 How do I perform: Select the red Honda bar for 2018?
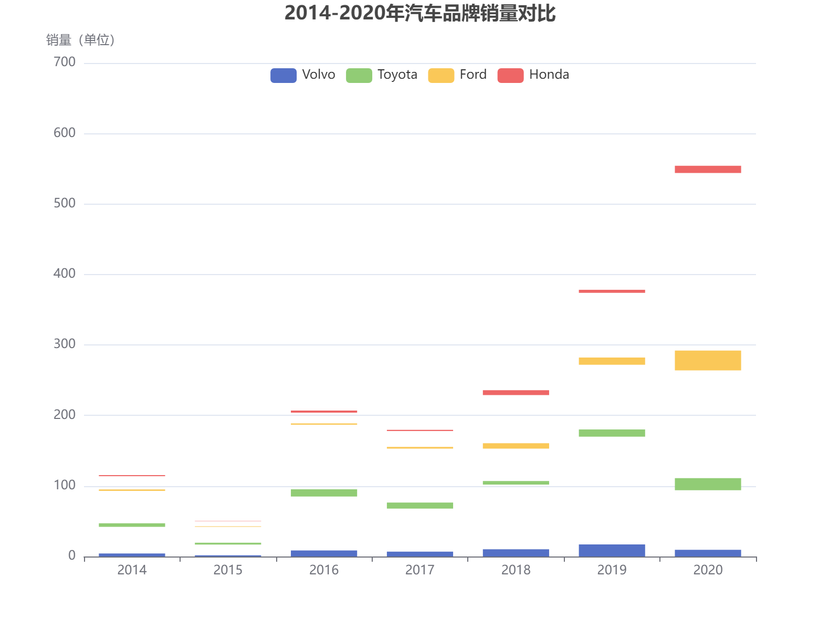516,392
